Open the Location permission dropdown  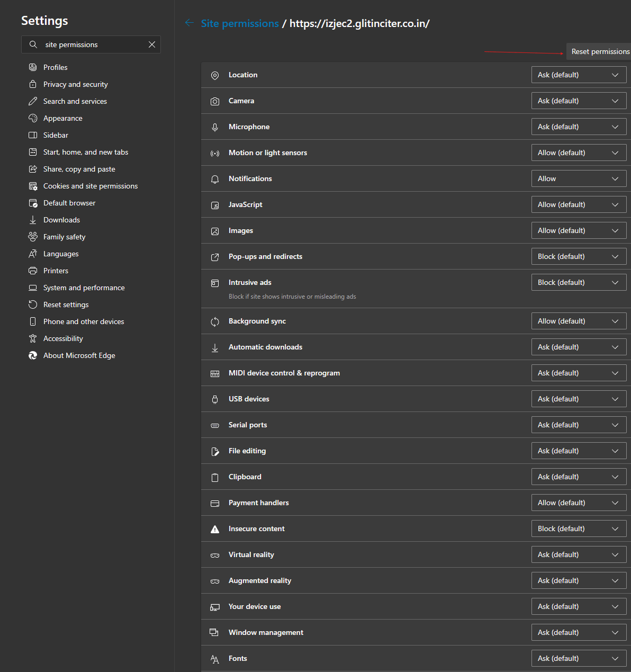click(x=579, y=75)
